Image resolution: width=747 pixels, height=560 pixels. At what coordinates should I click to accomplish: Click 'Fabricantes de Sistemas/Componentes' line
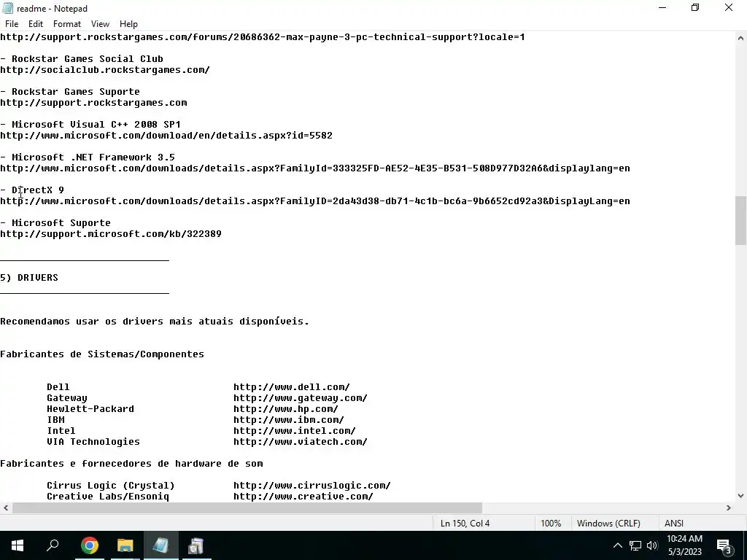tap(102, 354)
